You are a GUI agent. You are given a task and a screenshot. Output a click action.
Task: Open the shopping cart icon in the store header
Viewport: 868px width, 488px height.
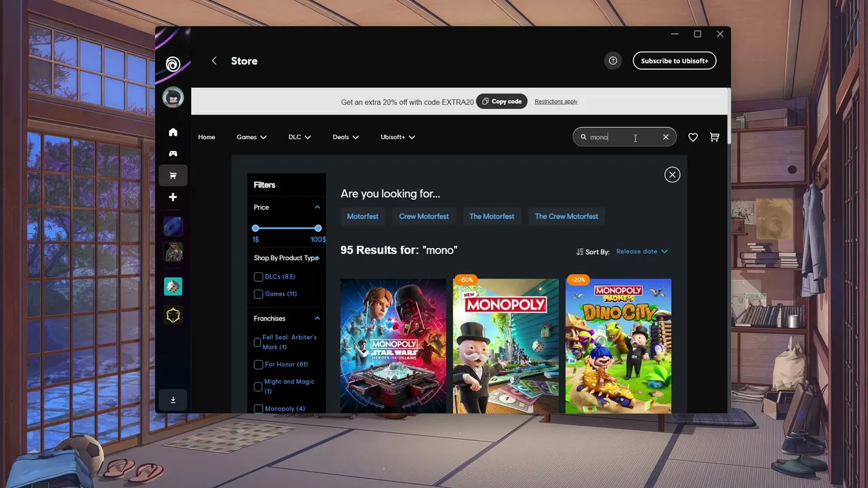[x=715, y=137]
